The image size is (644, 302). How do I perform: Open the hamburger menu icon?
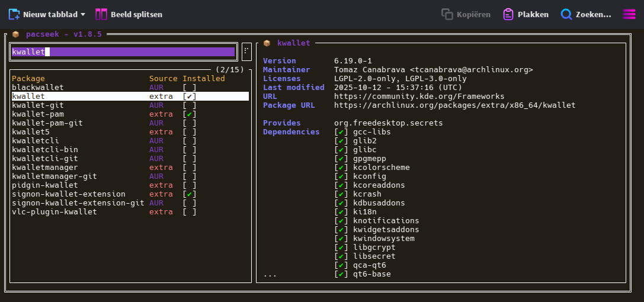[x=629, y=14]
